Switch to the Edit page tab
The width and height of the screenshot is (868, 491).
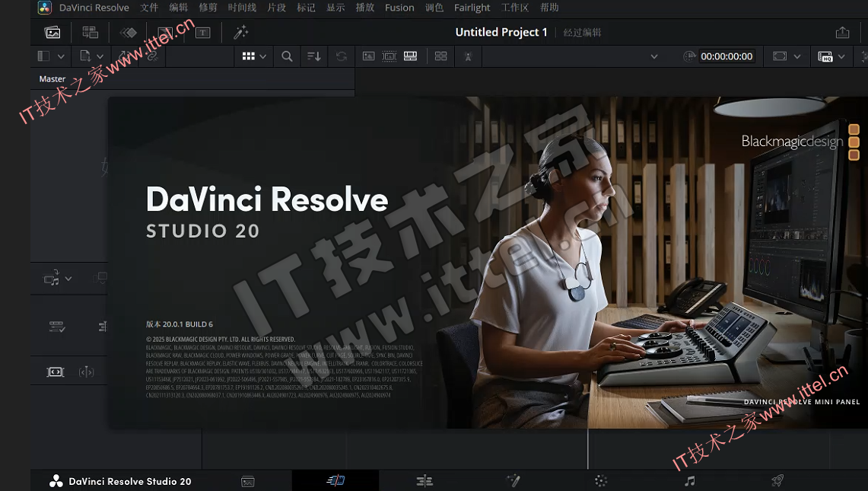click(424, 481)
